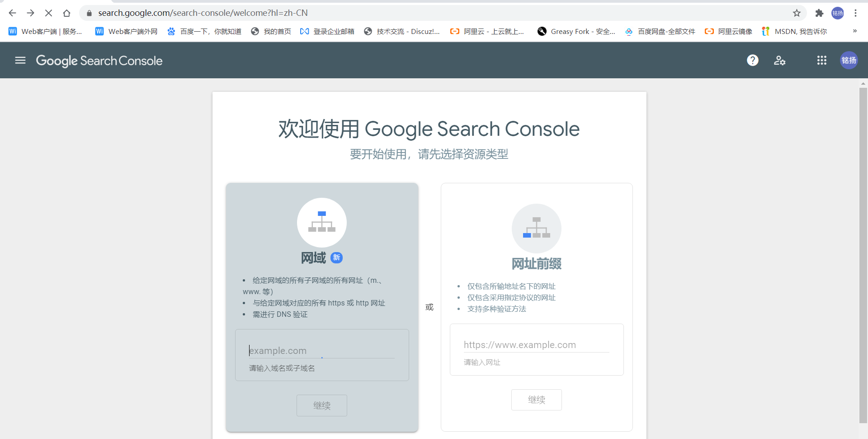Viewport: 868px width, 439px height.
Task: Open Chrome profile avatar in toolbar
Action: (x=838, y=13)
